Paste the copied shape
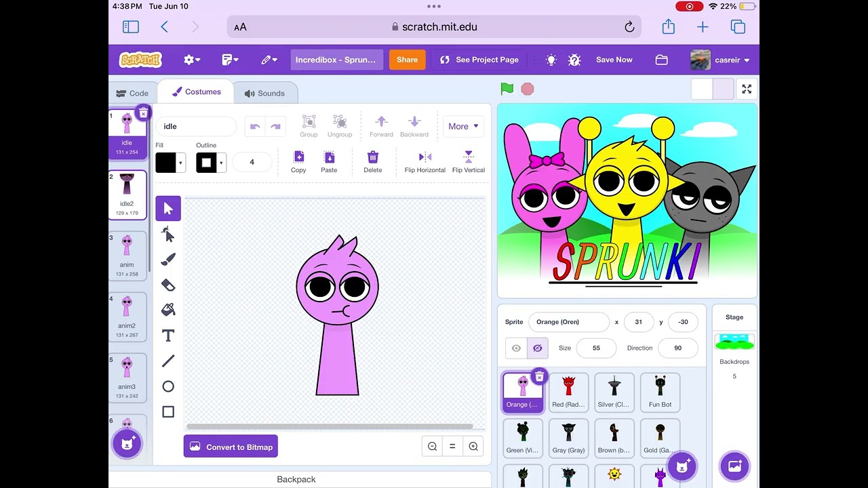This screenshot has width=868, height=488. pyautogui.click(x=329, y=162)
